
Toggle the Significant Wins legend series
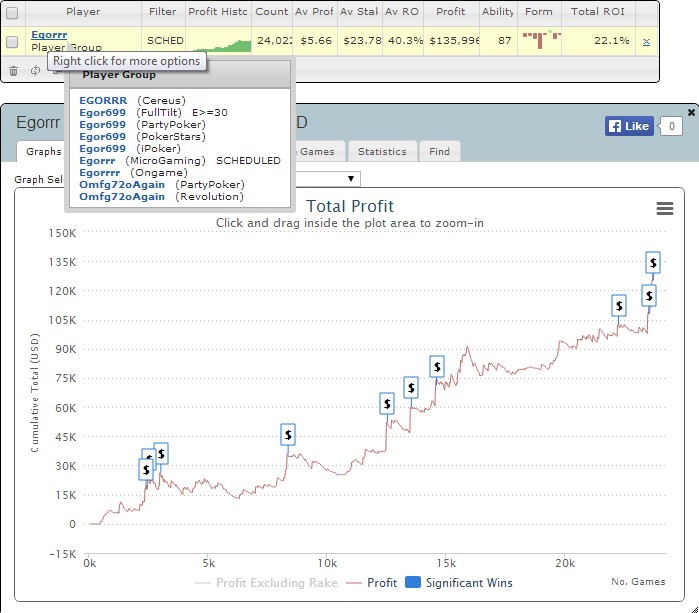[459, 583]
